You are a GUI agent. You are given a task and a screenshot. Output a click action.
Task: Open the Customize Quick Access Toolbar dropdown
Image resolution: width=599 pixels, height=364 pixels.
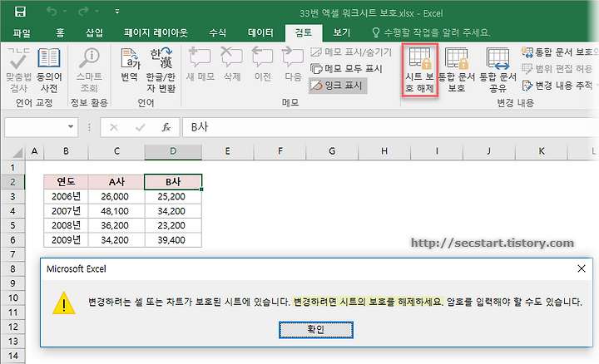pos(117,12)
